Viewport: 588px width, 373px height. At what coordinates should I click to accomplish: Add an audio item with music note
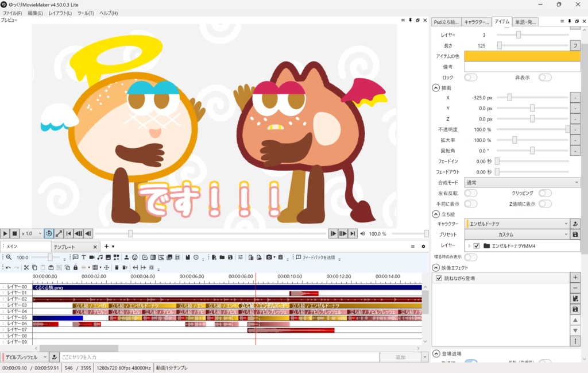pos(100,257)
